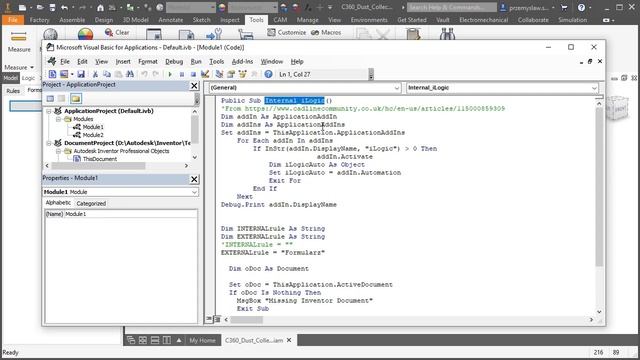The width and height of the screenshot is (640, 360).
Task: Run the macro with the green play icon
Action: click(x=170, y=74)
